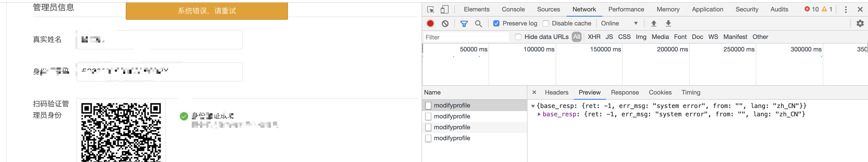Image resolution: width=868 pixels, height=162 pixels.
Task: Click the 真实姓名 input field
Action: 159,40
